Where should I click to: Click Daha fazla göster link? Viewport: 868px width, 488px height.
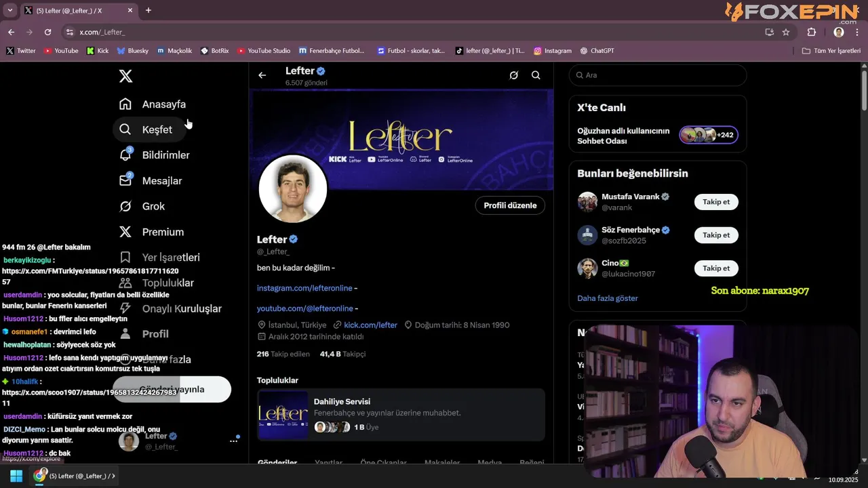(x=608, y=298)
